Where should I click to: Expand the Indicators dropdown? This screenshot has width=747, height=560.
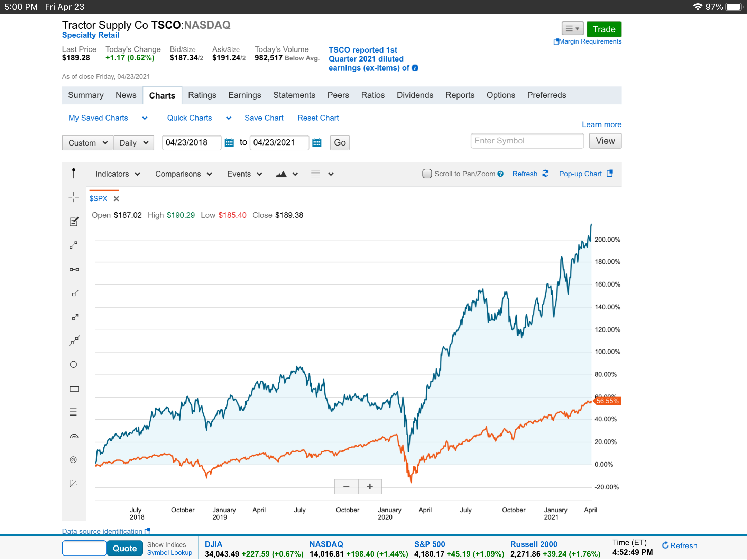tap(118, 174)
